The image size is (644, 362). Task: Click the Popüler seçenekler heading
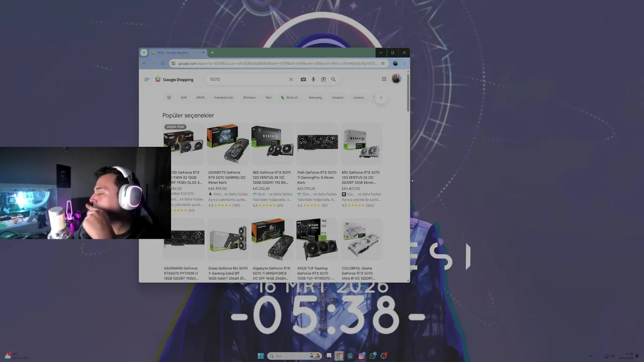(x=188, y=116)
